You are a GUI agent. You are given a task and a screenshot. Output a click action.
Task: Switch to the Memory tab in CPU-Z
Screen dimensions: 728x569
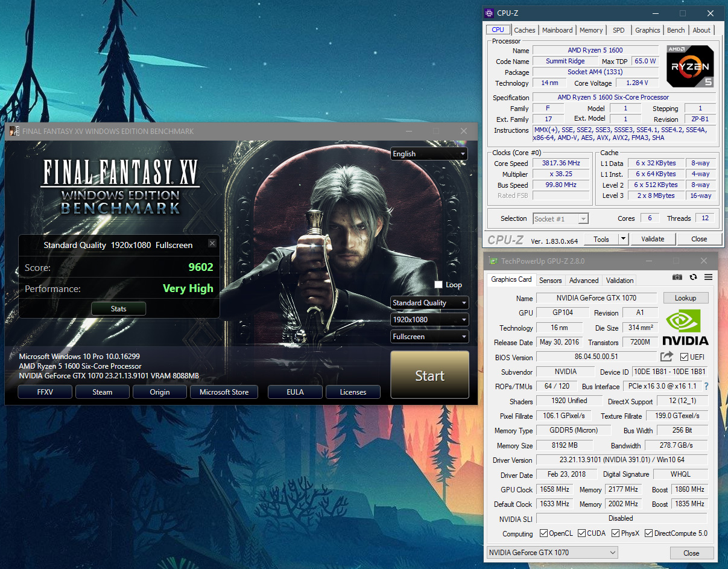(x=591, y=30)
